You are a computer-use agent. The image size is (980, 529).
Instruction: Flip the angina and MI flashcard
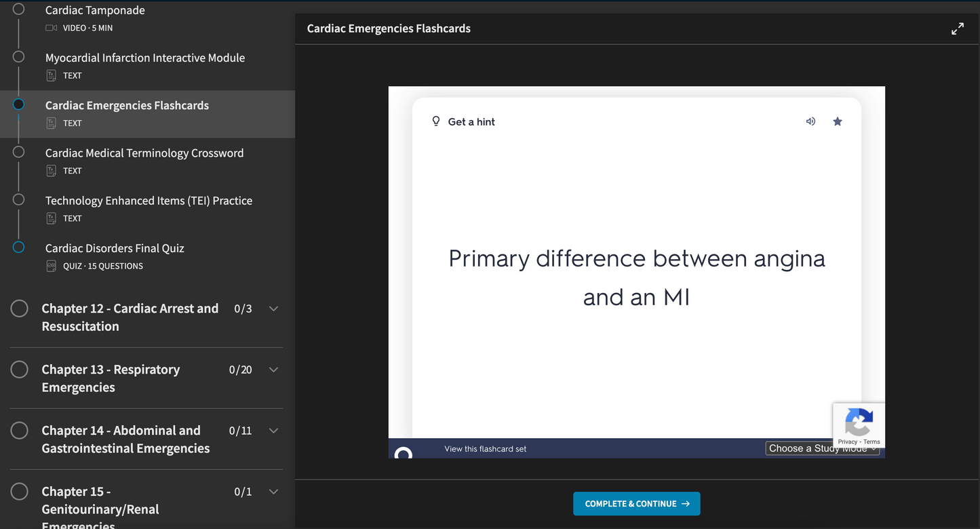click(636, 278)
